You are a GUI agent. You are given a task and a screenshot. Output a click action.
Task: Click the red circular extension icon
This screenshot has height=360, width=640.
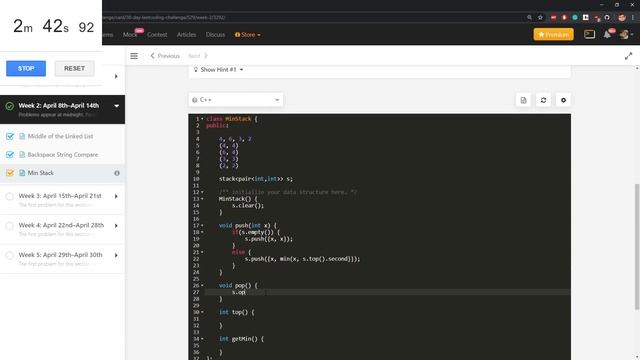[x=564, y=18]
